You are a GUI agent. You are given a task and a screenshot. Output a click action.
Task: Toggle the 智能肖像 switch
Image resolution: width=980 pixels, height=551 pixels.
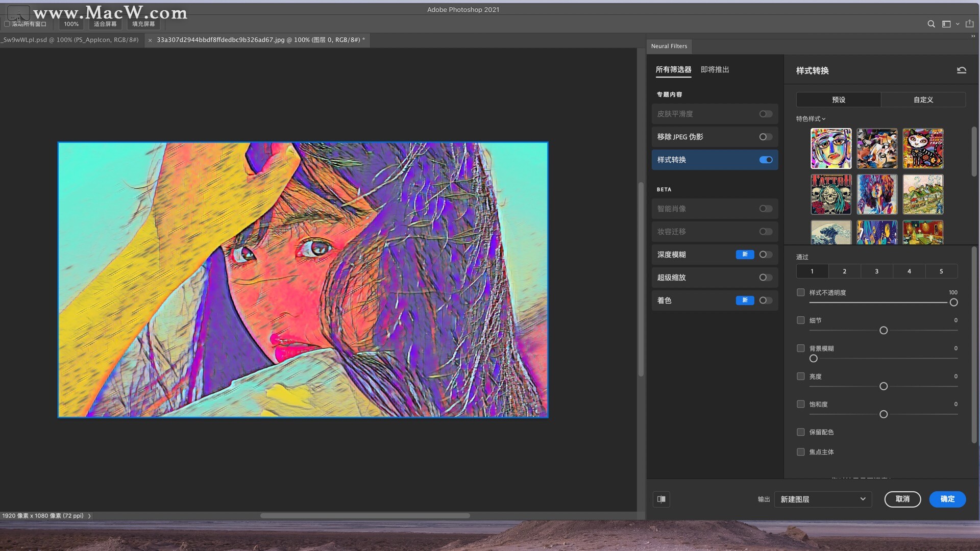point(766,209)
